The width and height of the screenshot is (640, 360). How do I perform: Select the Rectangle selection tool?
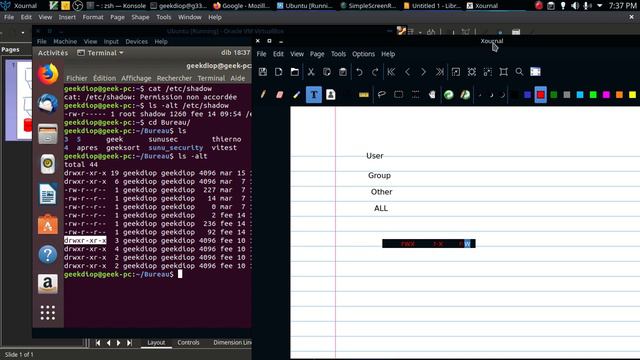398,95
